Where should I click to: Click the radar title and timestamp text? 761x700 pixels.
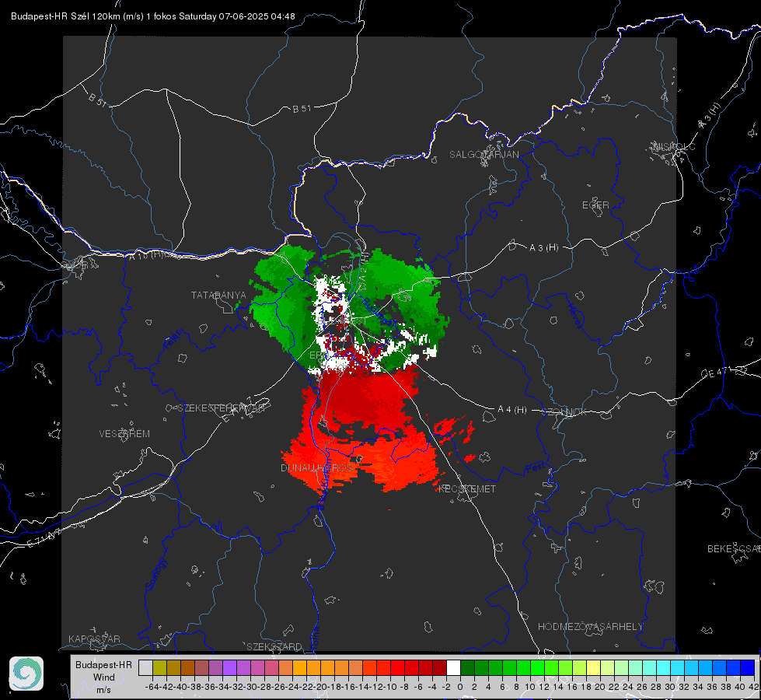tap(153, 16)
